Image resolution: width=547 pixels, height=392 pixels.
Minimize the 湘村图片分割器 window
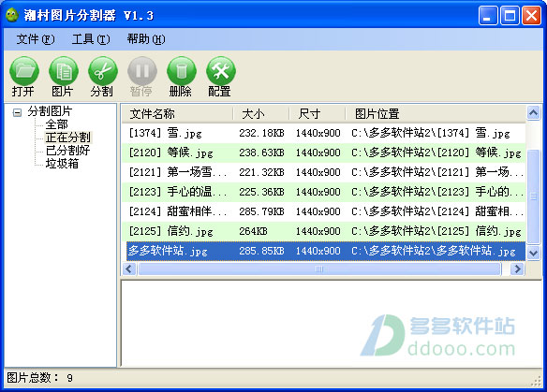tap(488, 15)
